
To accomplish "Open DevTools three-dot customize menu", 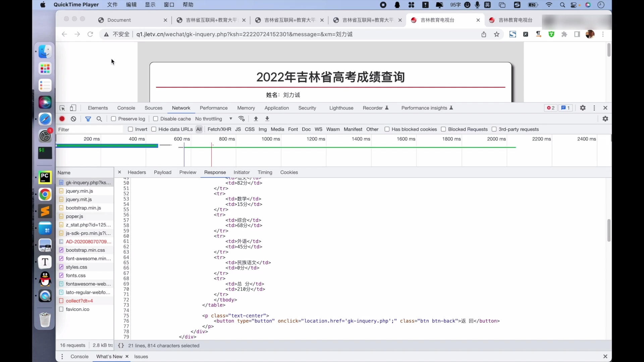I will 594,108.
